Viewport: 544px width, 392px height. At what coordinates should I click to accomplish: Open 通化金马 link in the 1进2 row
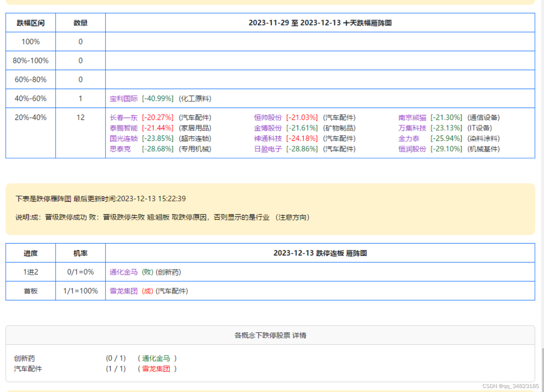(124, 272)
